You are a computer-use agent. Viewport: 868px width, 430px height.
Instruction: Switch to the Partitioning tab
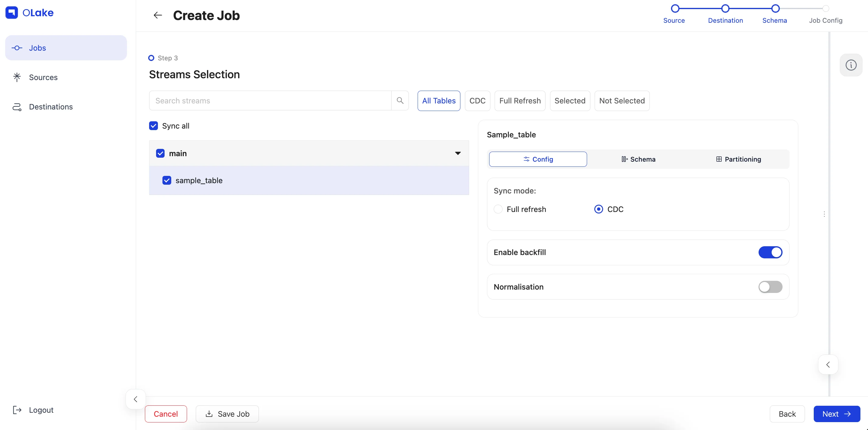click(x=738, y=159)
